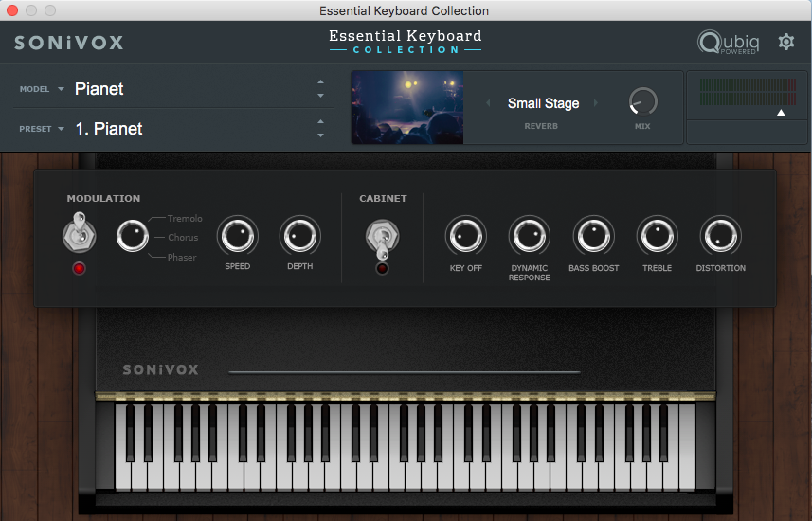Click the Qubiq Powered logo
Screen dimensions: 812x521
point(726,43)
